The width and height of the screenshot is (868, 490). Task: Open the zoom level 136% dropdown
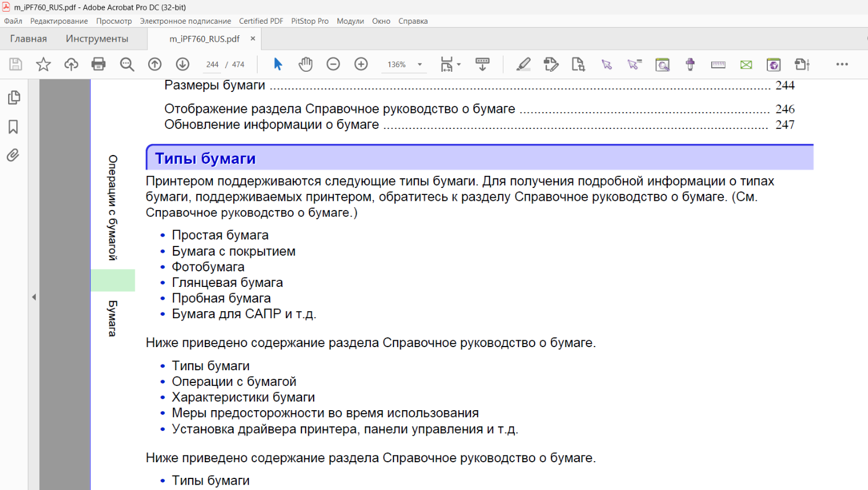[x=420, y=65]
